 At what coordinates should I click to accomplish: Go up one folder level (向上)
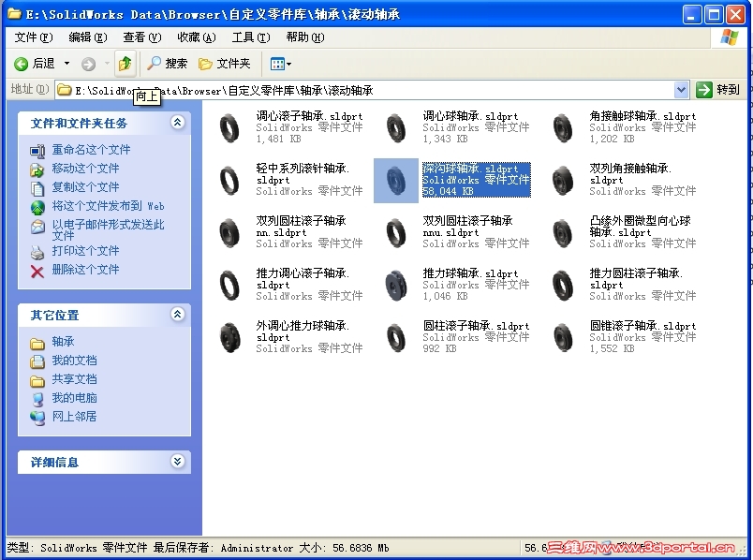point(125,63)
